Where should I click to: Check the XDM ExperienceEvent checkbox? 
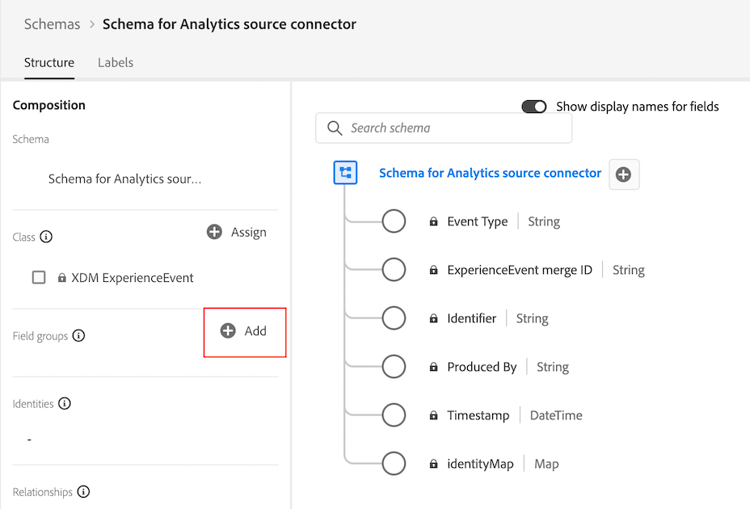(x=39, y=278)
